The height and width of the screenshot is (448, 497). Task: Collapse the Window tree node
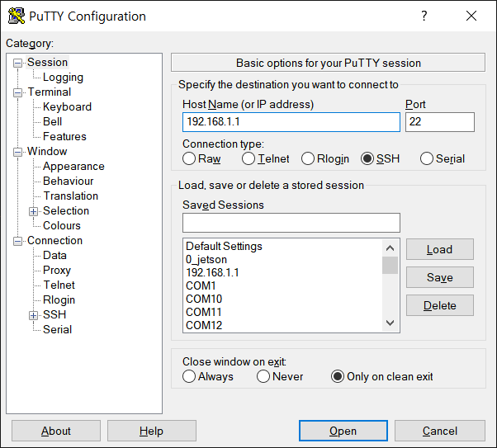(x=17, y=152)
